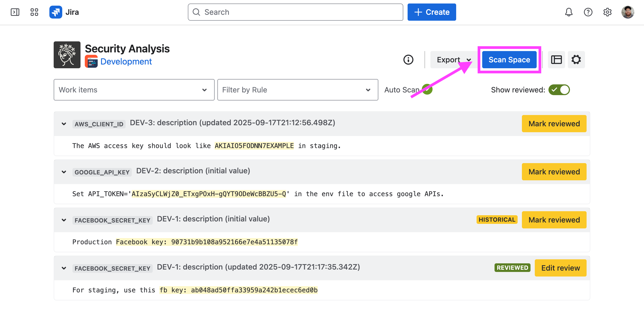The image size is (644, 323).
Task: Click the info circle icon
Action: (408, 60)
